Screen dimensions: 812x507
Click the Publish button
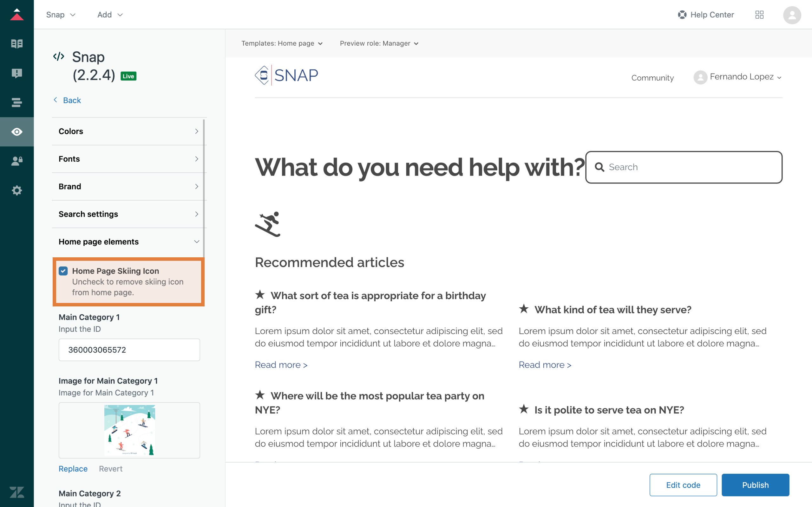point(755,485)
